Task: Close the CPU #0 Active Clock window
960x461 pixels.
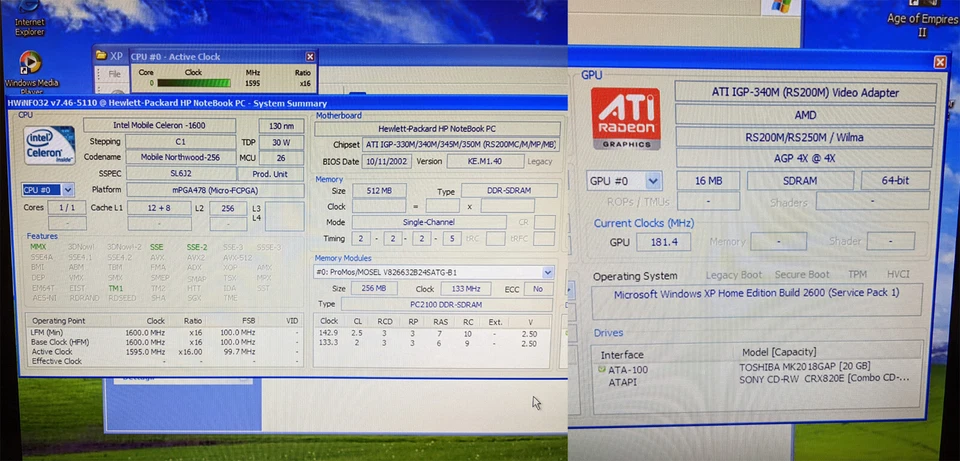Action: [310, 57]
